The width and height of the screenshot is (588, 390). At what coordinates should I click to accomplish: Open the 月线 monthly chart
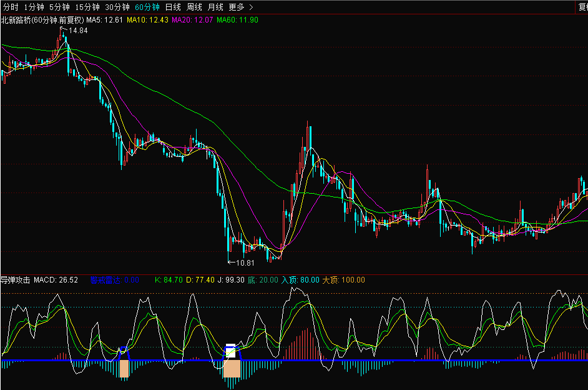[x=215, y=7]
